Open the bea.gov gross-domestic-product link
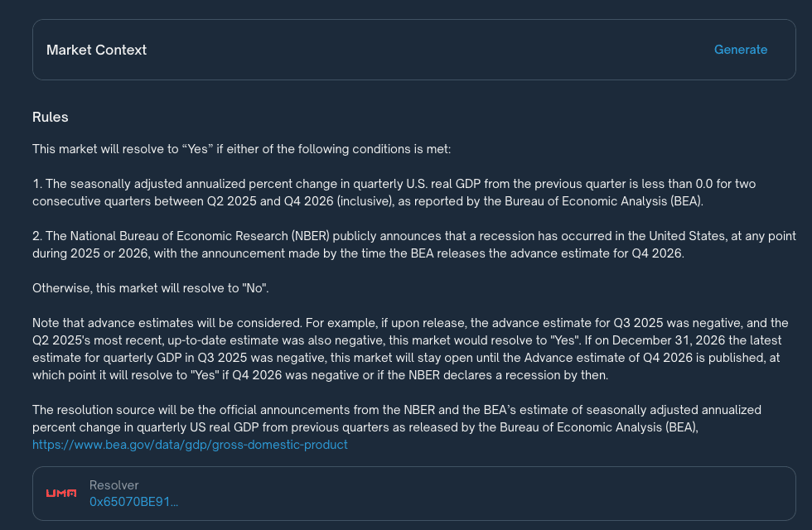The image size is (812, 530). [190, 445]
